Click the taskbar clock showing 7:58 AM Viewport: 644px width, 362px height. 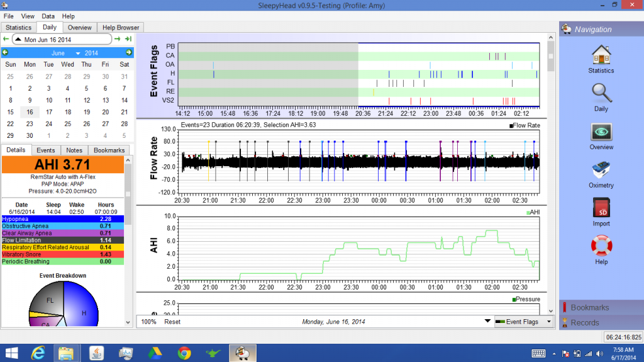pyautogui.click(x=623, y=353)
